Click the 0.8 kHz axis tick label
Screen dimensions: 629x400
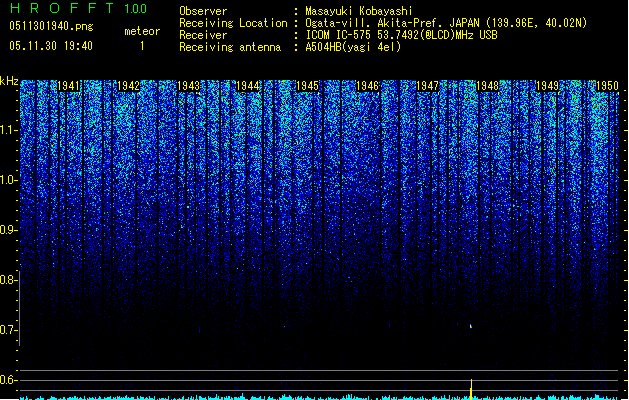pyautogui.click(x=8, y=280)
